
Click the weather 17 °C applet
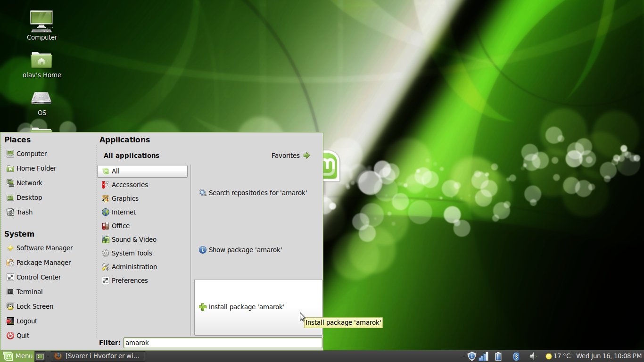[558, 356]
